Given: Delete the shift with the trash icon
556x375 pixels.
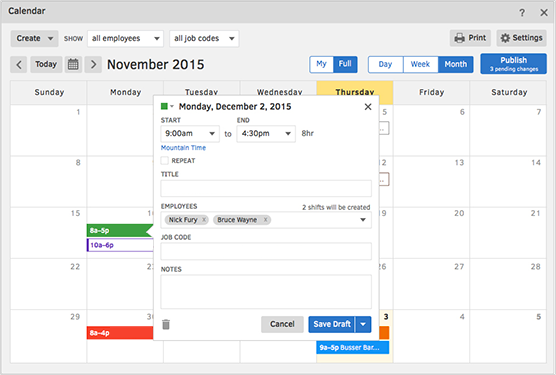Looking at the screenshot, I should [x=166, y=324].
